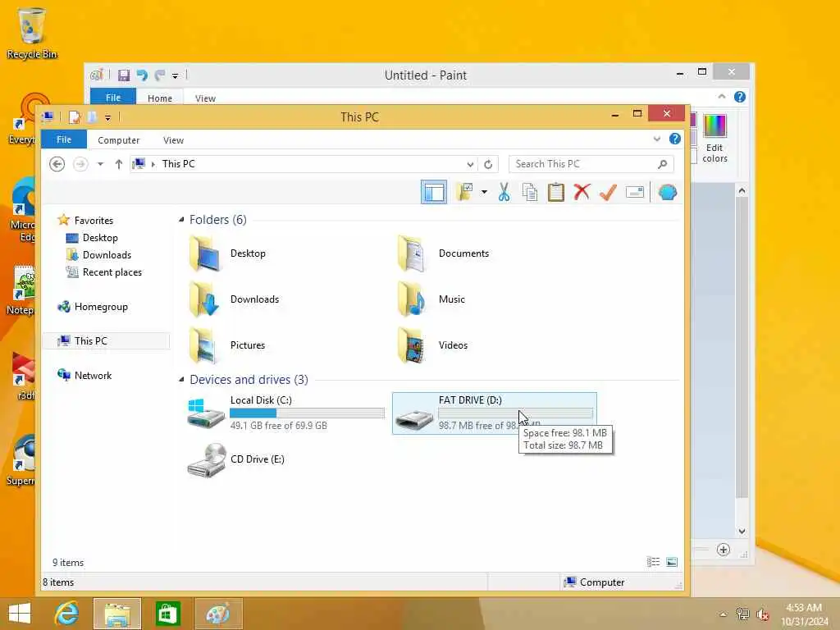Screen dimensions: 840x630
Task: Click Undo icon in Paint title bar
Action: 141,75
